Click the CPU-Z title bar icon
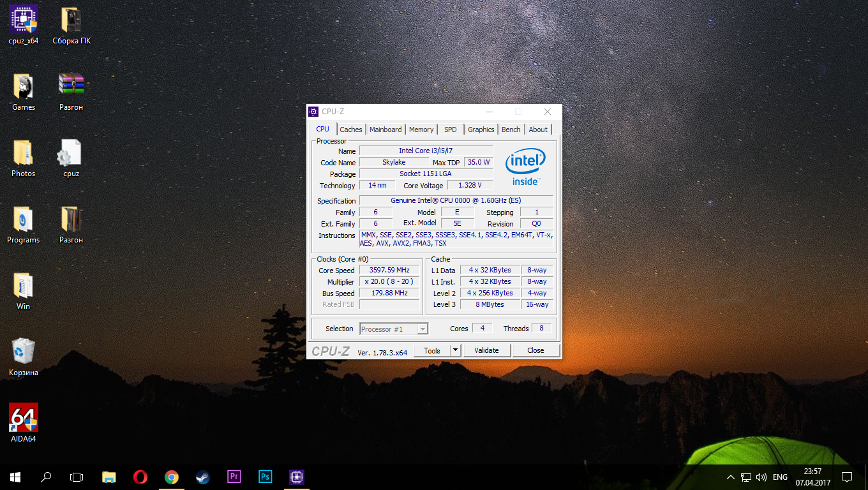868x490 pixels. click(x=313, y=112)
